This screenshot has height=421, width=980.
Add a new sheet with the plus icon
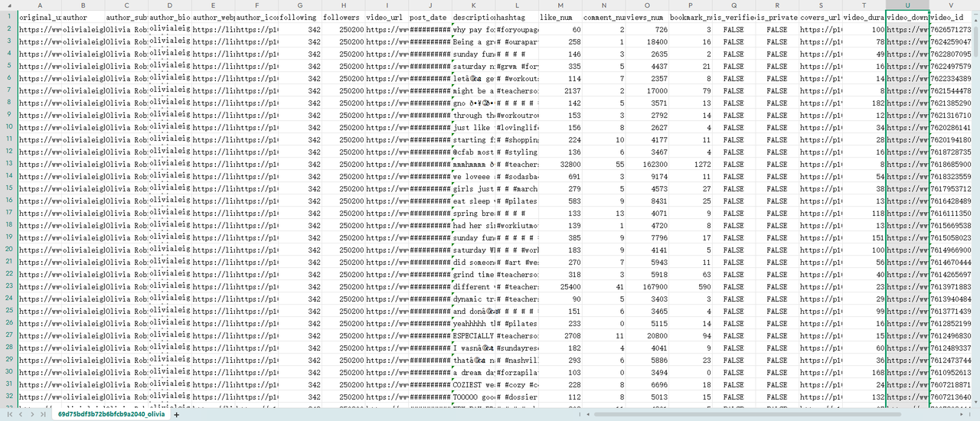(176, 414)
